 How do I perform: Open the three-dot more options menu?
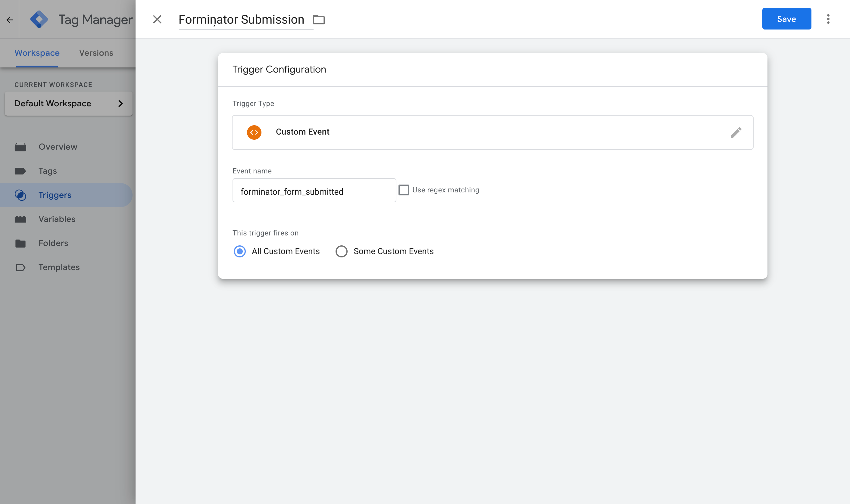click(x=828, y=19)
